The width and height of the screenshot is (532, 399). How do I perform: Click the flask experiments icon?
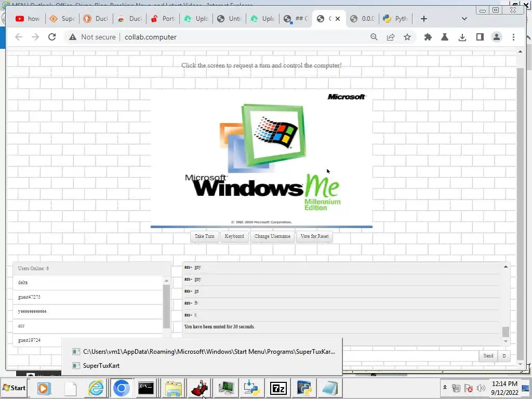pyautogui.click(x=445, y=37)
